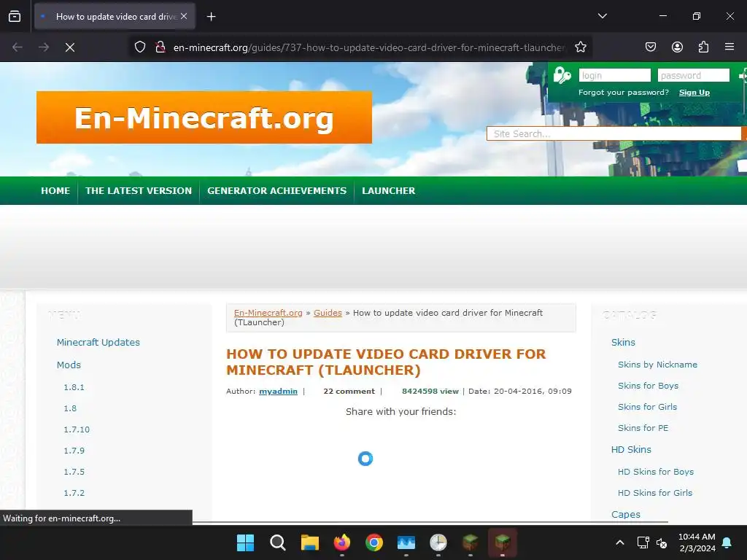This screenshot has width=747, height=560.
Task: Open Firefox account icon
Action: tap(677, 47)
